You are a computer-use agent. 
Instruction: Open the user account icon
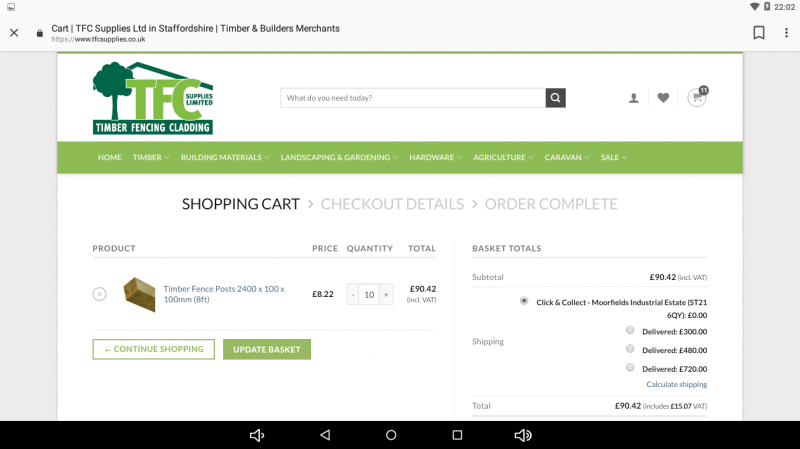point(634,98)
